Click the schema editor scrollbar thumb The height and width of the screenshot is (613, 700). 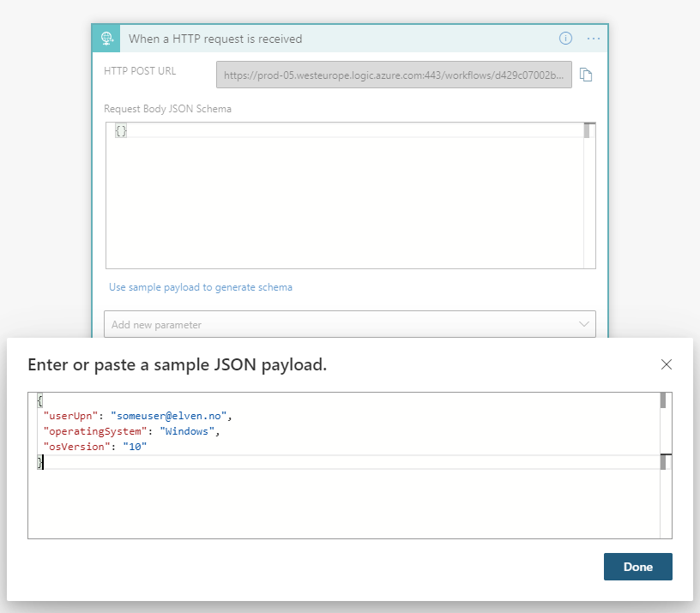click(587, 130)
